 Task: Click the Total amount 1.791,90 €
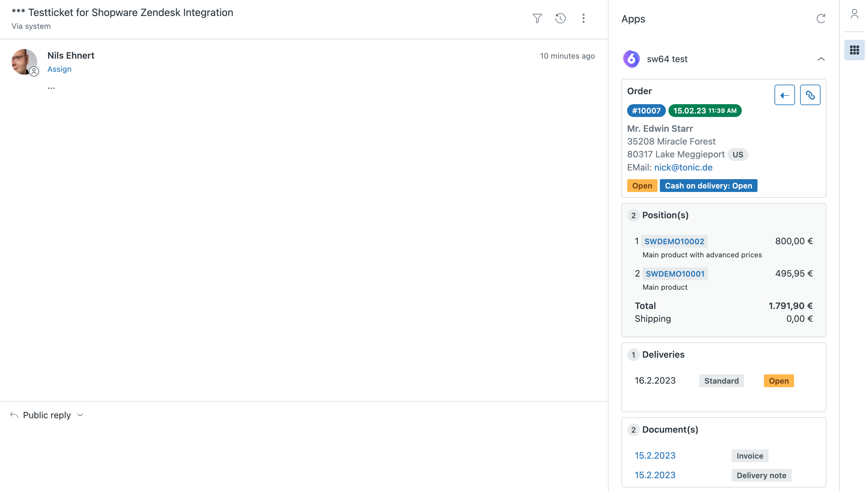pos(790,306)
